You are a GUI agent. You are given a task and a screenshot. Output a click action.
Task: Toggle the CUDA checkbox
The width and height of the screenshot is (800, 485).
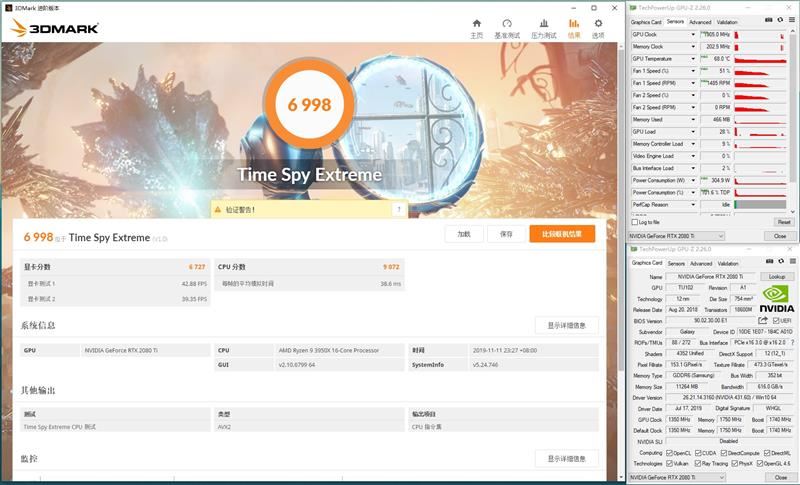(698, 453)
